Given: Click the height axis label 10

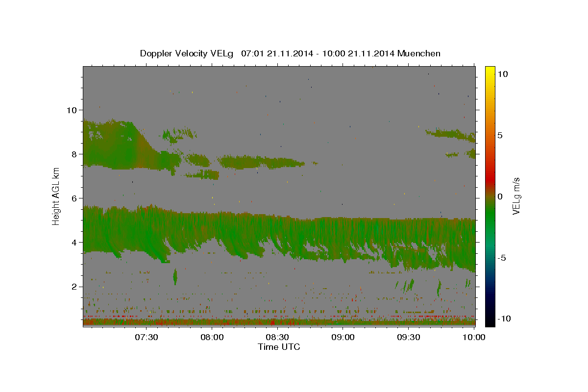Looking at the screenshot, I should (72, 110).
